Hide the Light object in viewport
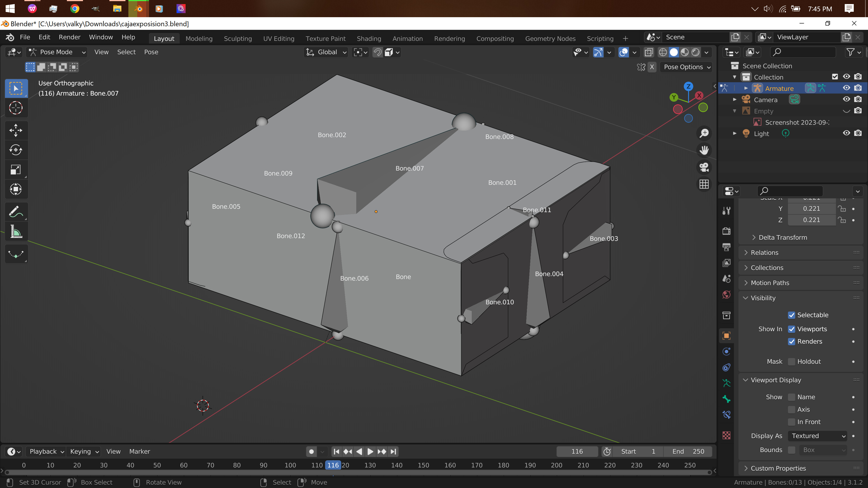Image resolution: width=868 pixels, height=488 pixels. pos(846,133)
